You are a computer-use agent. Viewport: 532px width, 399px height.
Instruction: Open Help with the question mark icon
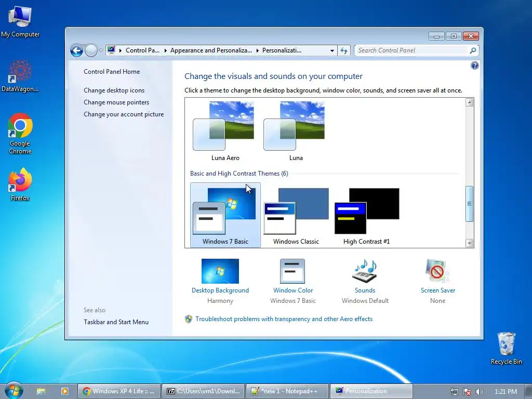click(x=475, y=65)
